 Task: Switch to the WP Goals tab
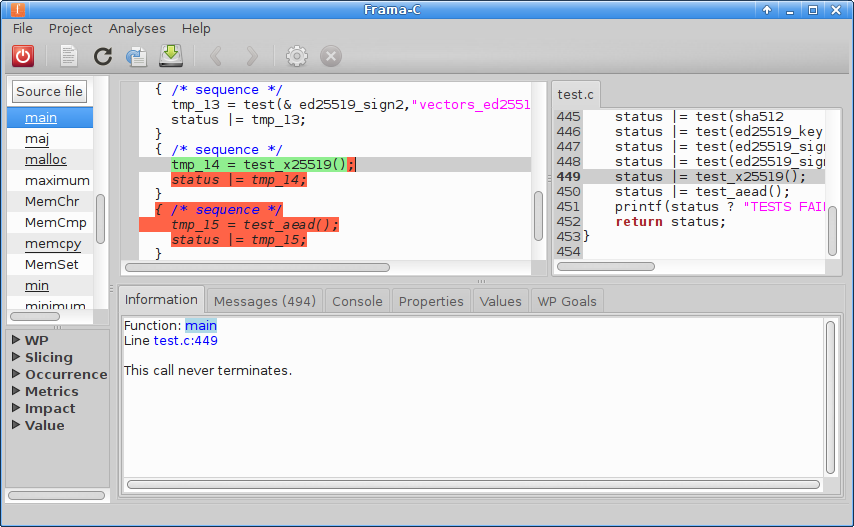(567, 301)
